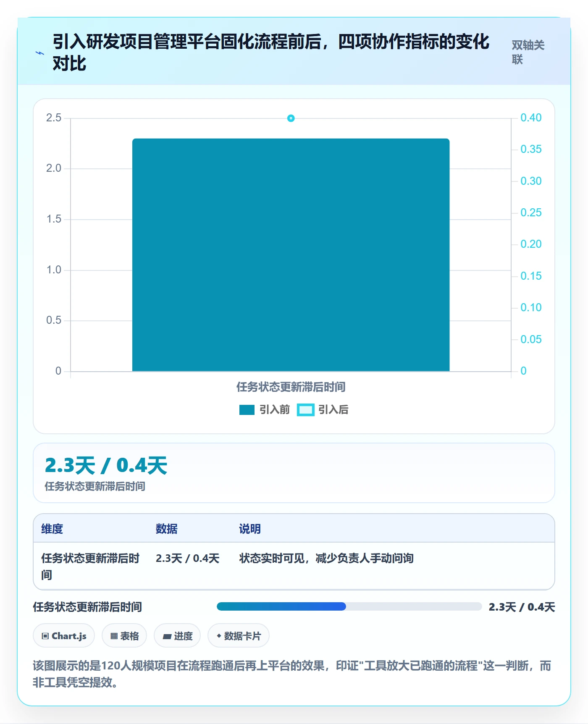The height and width of the screenshot is (724, 588).
Task: Click the 2.5 left axis label
Action: click(54, 118)
